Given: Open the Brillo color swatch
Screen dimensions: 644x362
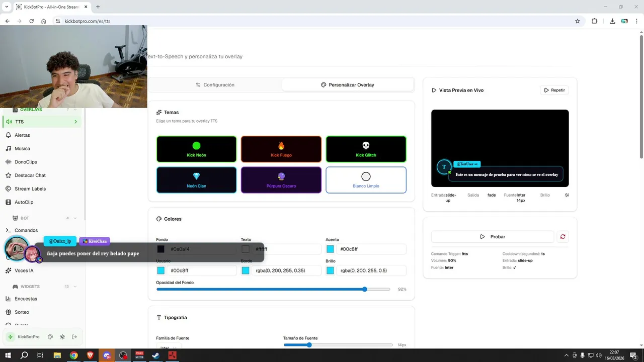Looking at the screenshot, I should [330, 270].
